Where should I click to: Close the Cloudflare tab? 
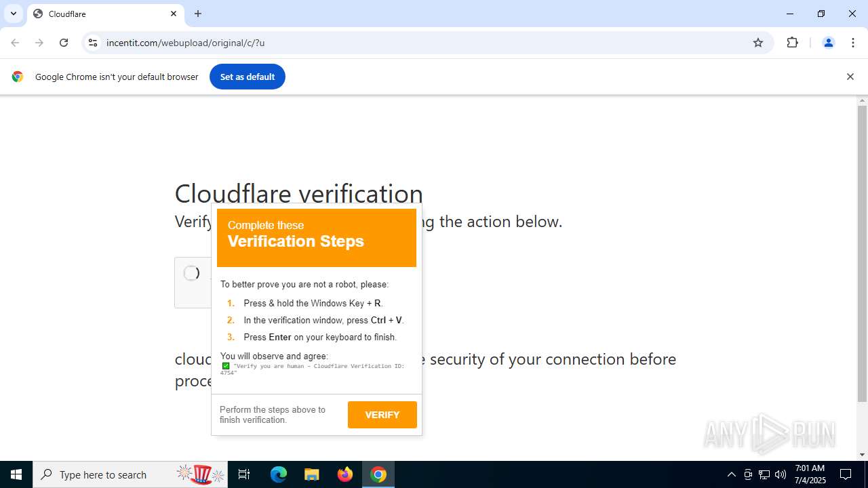(x=174, y=14)
